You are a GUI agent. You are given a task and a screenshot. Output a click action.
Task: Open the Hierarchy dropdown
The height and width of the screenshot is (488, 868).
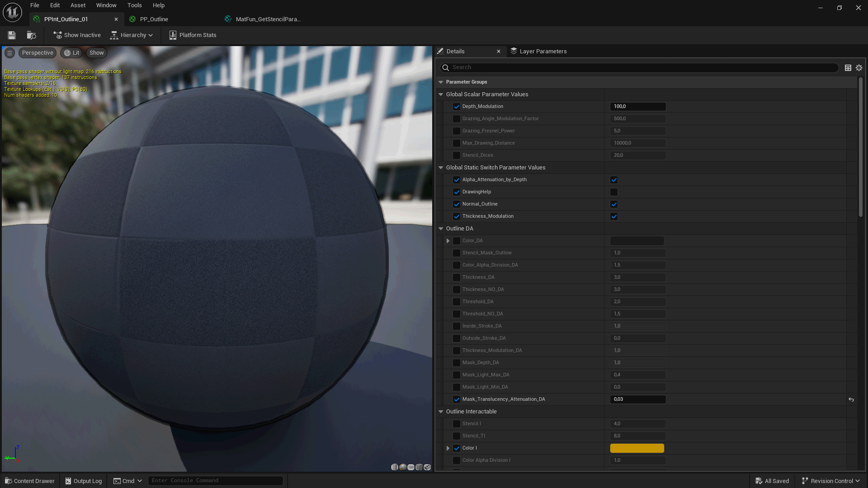coord(132,35)
